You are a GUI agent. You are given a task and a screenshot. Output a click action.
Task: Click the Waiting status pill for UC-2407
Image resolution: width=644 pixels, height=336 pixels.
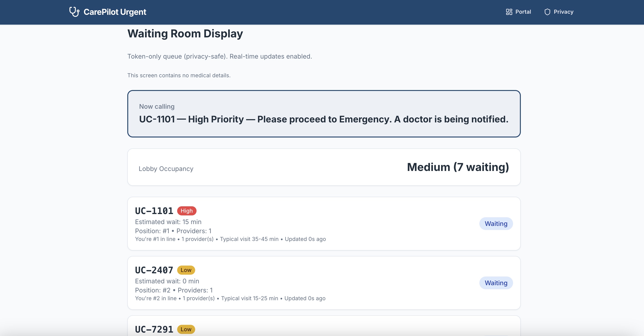click(x=496, y=283)
